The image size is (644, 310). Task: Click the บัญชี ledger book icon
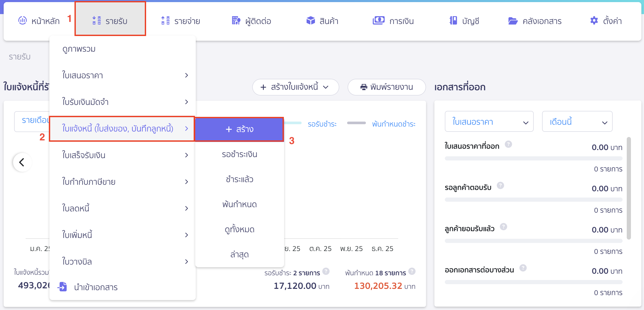pyautogui.click(x=453, y=20)
